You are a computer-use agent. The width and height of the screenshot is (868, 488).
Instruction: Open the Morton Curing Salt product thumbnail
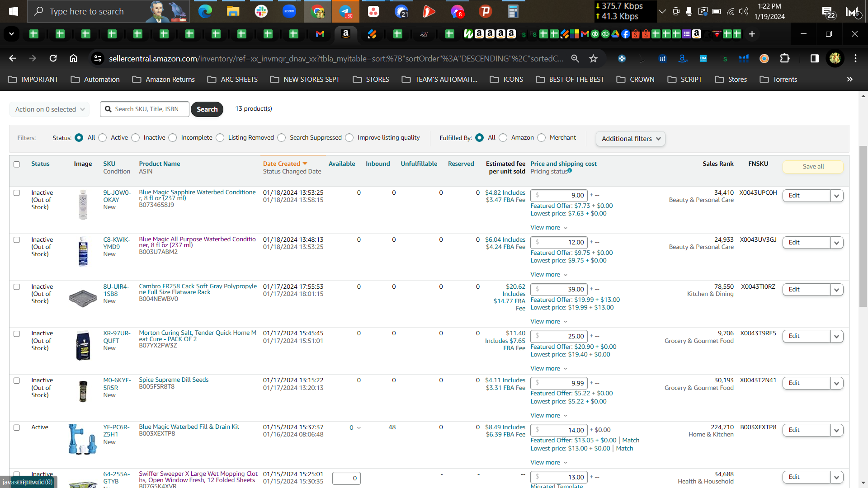pos(83,346)
